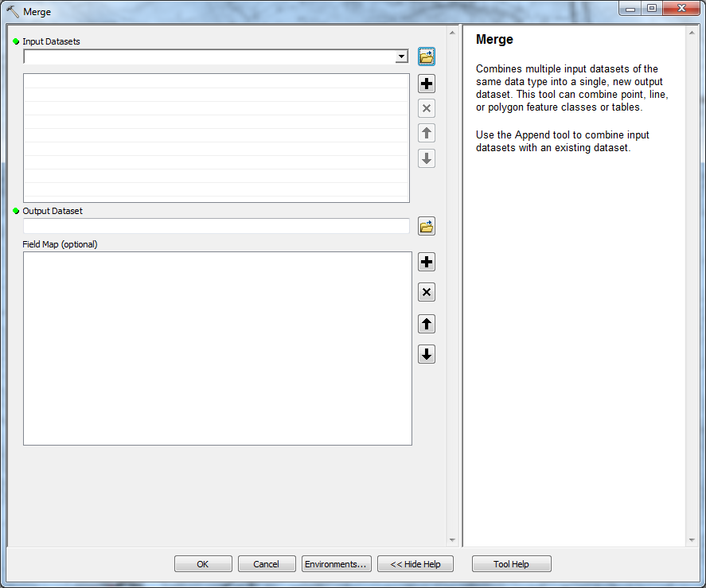The width and height of the screenshot is (706, 588).
Task: Click the Output Dataset text field
Action: click(216, 227)
